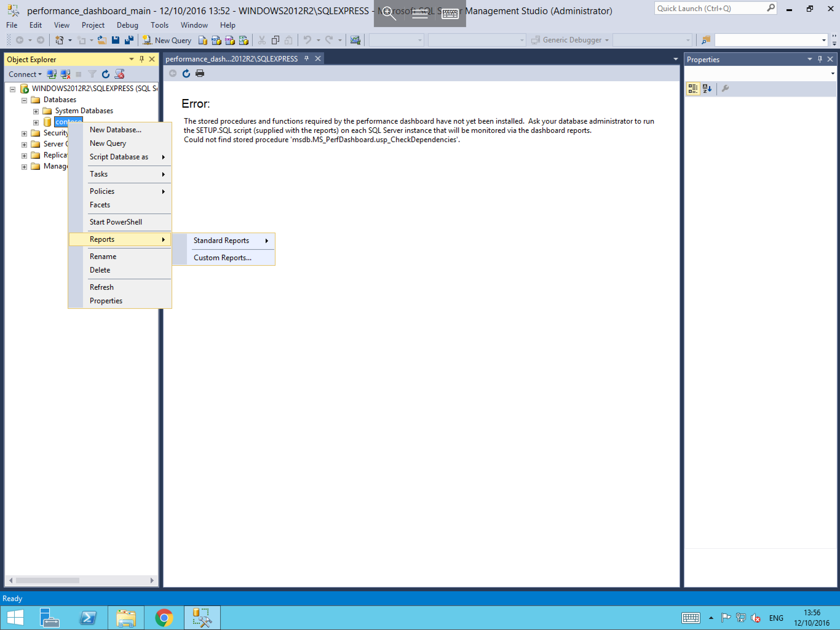840x630 pixels.
Task: Click the Open File folder icon
Action: point(102,40)
